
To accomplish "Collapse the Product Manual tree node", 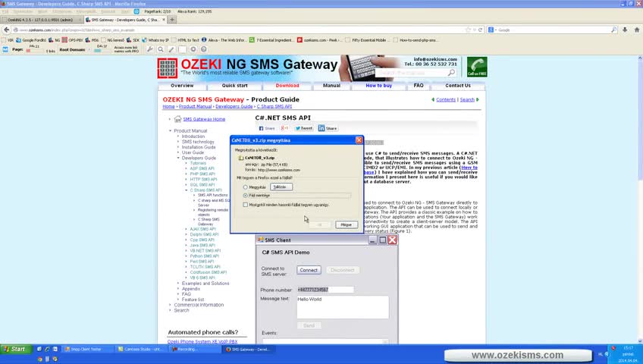I will (x=170, y=130).
